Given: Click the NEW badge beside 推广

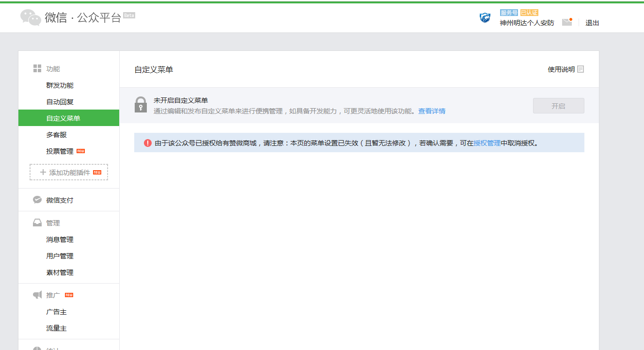Looking at the screenshot, I should pyautogui.click(x=69, y=295).
